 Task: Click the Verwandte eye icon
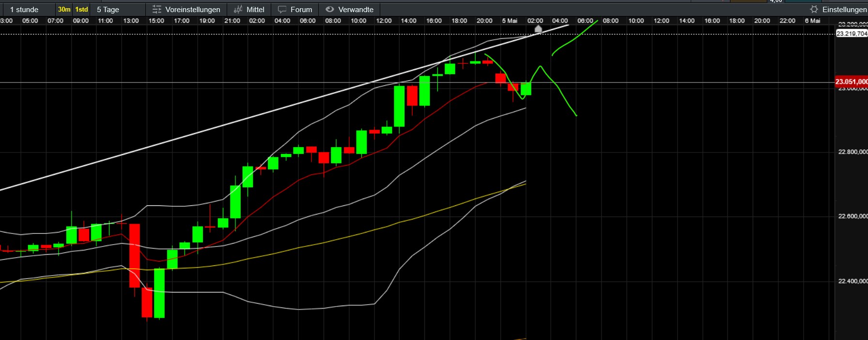coord(330,9)
